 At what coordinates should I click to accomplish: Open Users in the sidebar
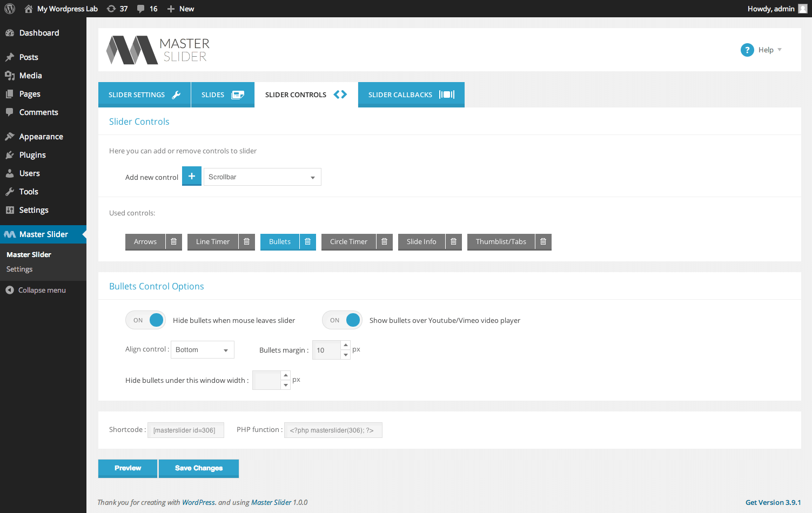click(43, 173)
